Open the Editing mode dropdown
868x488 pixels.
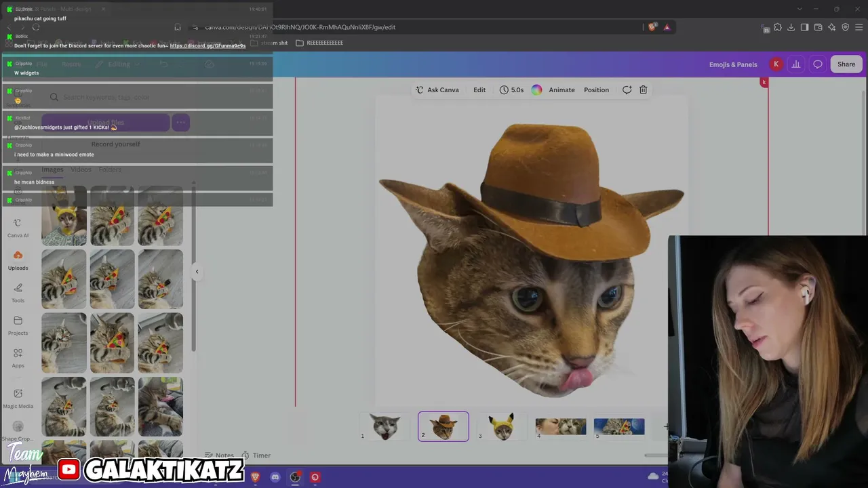[x=118, y=64]
